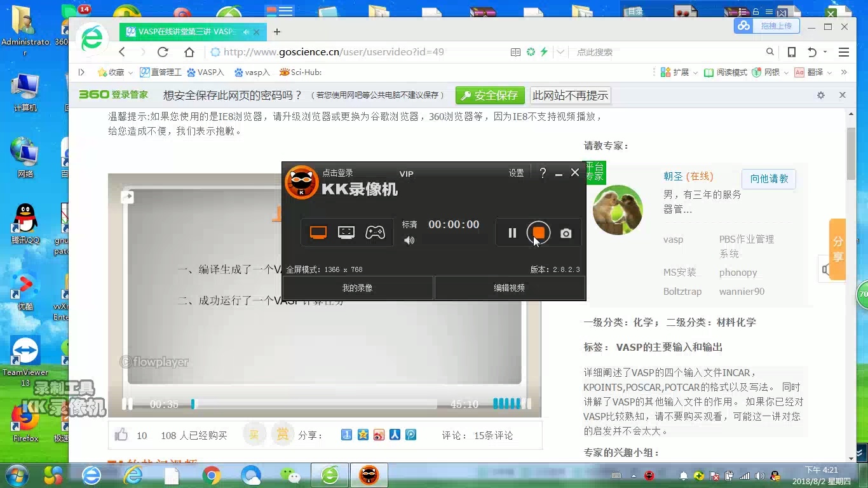Open 向他请教 to consult the expert
The image size is (868, 488).
[769, 179]
